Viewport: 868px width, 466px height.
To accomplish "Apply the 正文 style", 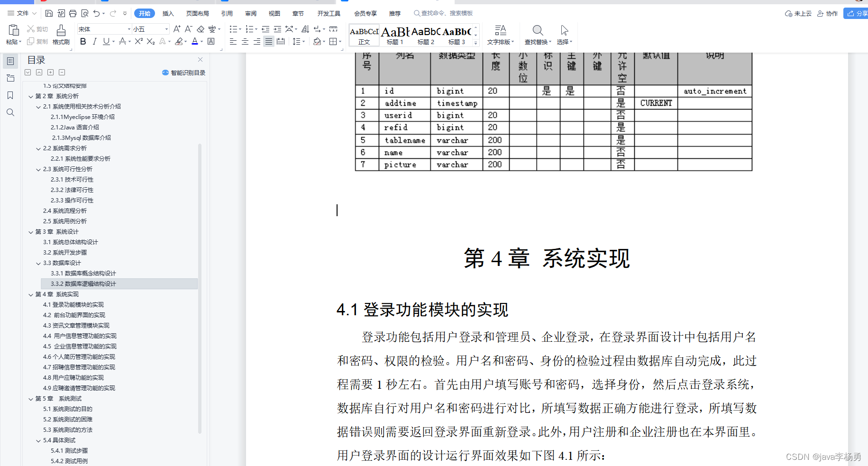I will point(364,35).
